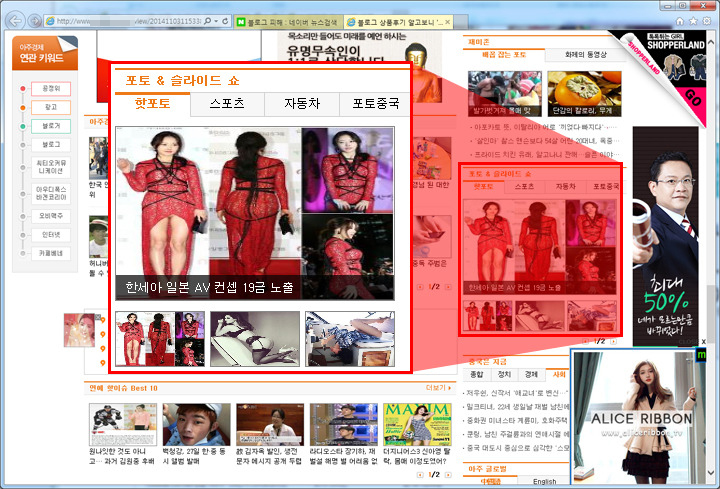The image size is (720, 489).
Task: Switch to the 자동차 photo tab
Action: [x=302, y=103]
